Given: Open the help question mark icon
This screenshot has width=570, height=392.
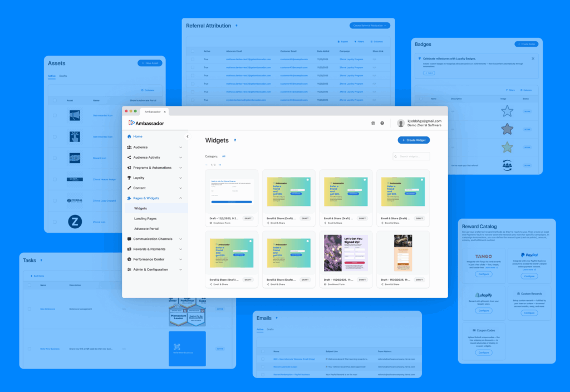Looking at the screenshot, I should click(382, 123).
